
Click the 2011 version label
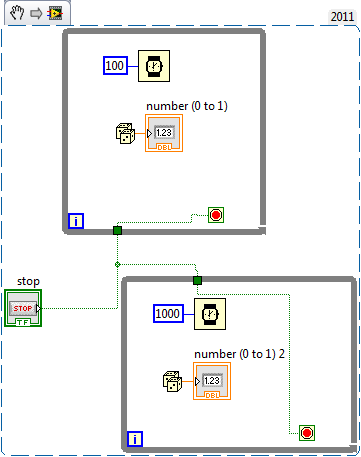pyautogui.click(x=342, y=17)
